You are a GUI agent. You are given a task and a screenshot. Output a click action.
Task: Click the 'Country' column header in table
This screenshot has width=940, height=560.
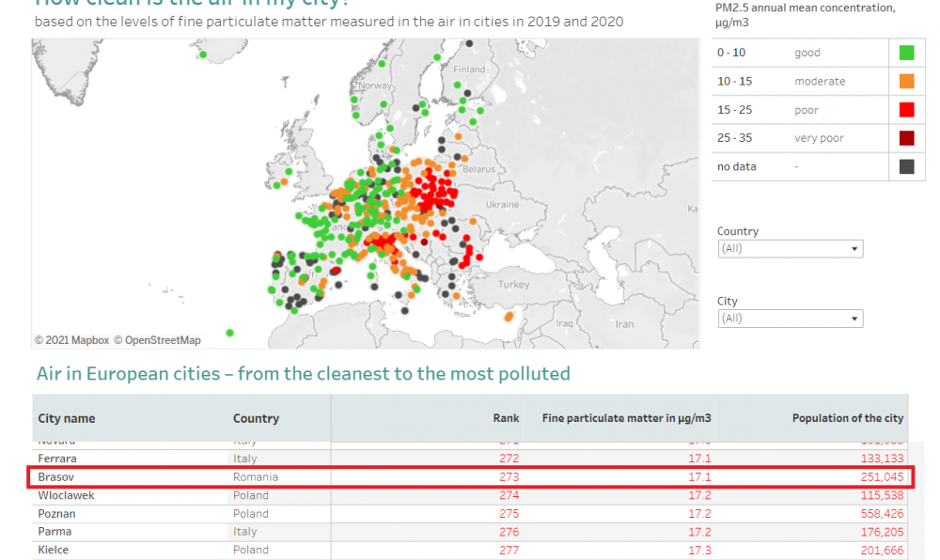(x=256, y=418)
